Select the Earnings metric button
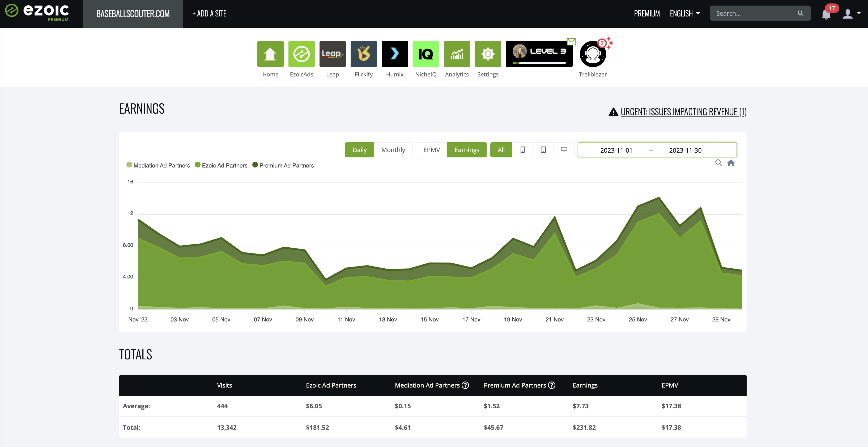 pyautogui.click(x=467, y=150)
